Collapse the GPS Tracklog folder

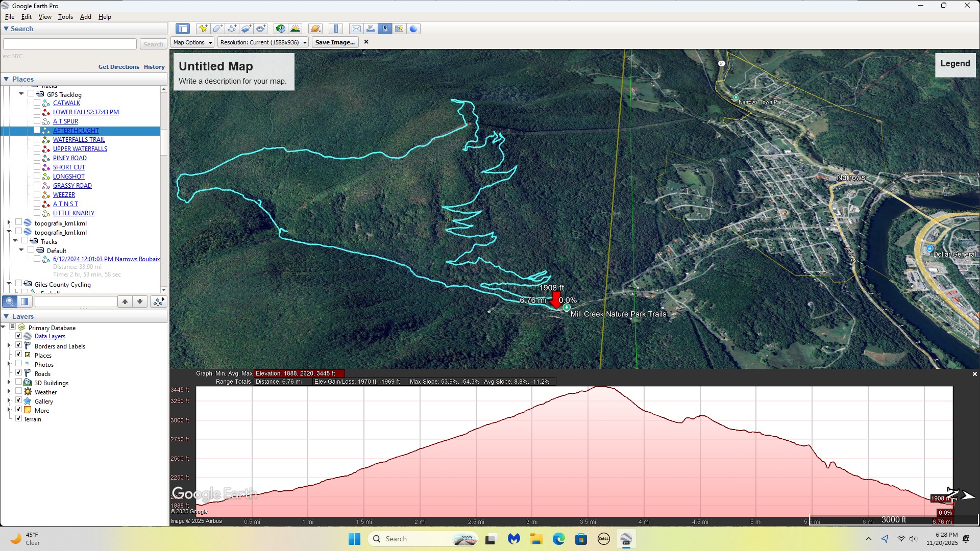[x=21, y=94]
